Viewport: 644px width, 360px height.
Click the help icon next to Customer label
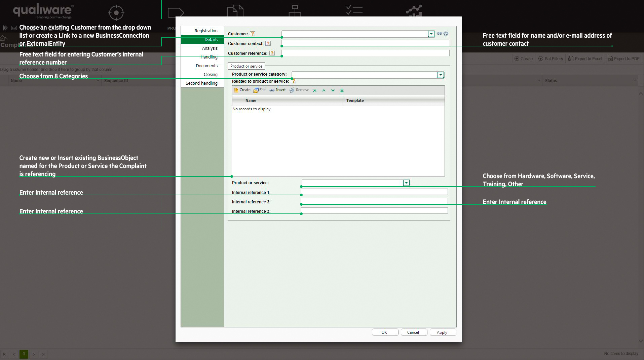pos(253,34)
